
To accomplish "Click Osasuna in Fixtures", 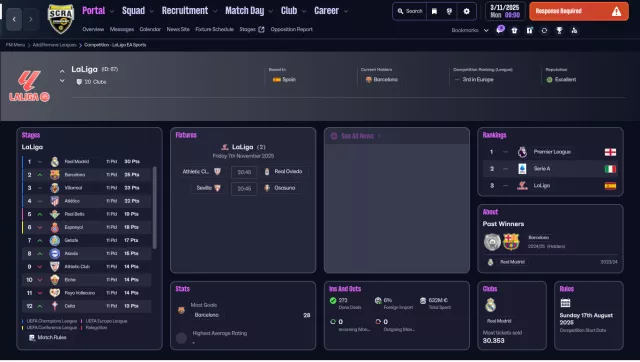I will pos(284,188).
